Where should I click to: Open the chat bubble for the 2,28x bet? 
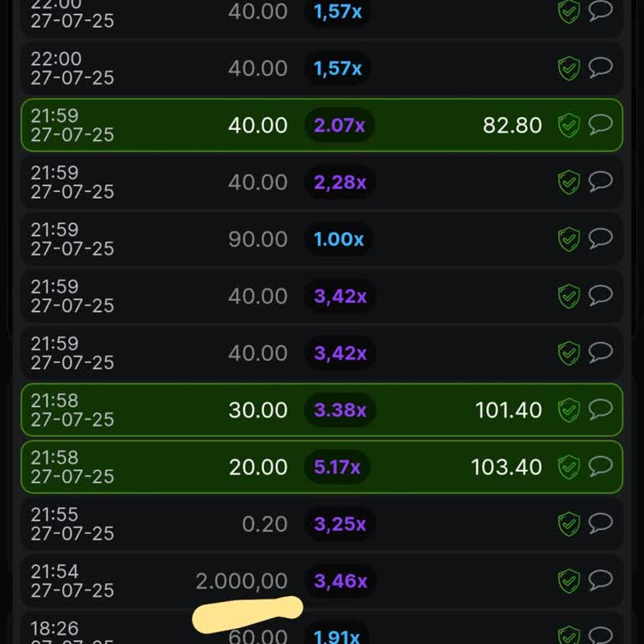600,182
